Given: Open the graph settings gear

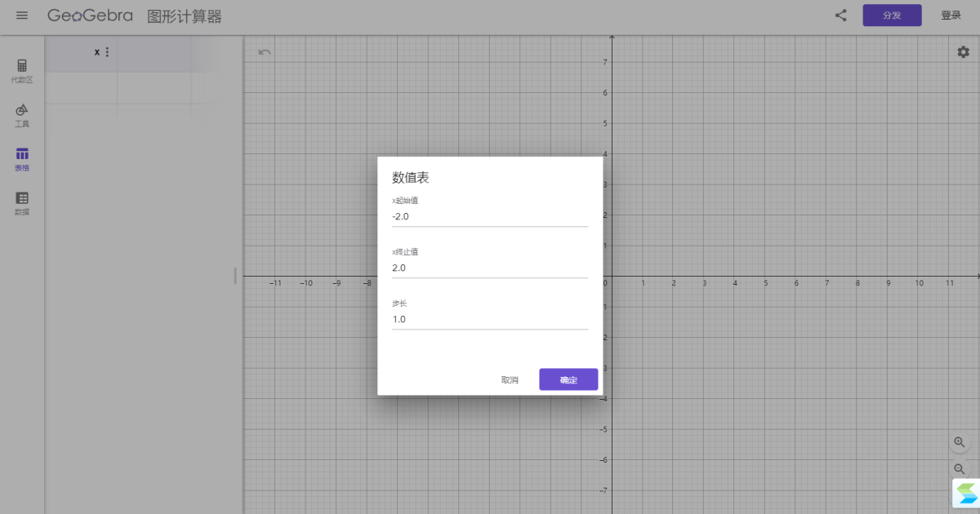Looking at the screenshot, I should (x=964, y=52).
